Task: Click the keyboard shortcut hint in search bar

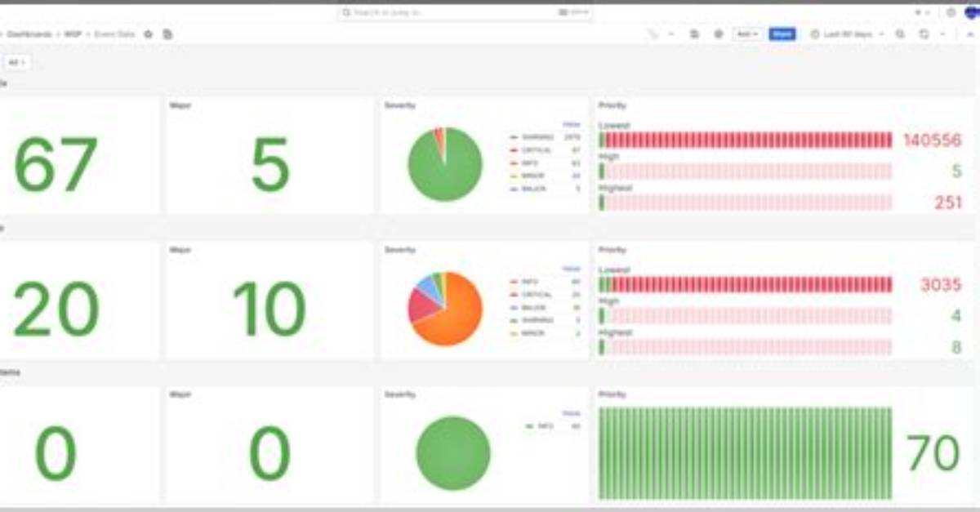Action: 573,12
